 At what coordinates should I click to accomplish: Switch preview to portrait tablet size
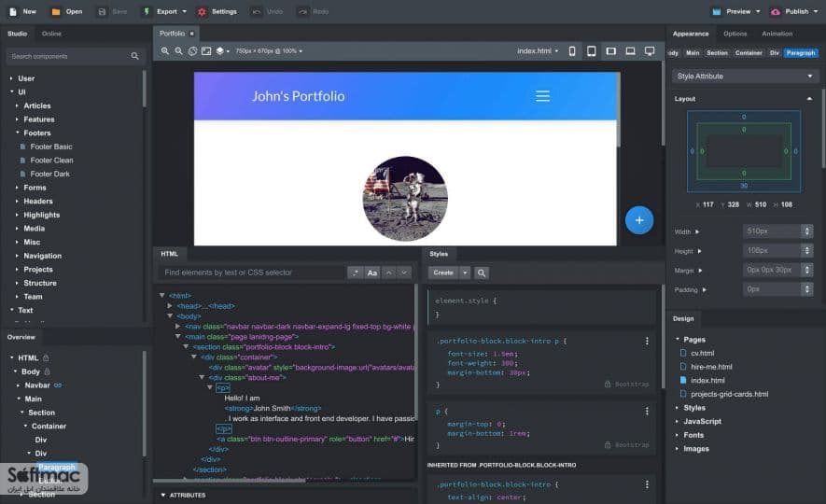coord(592,51)
